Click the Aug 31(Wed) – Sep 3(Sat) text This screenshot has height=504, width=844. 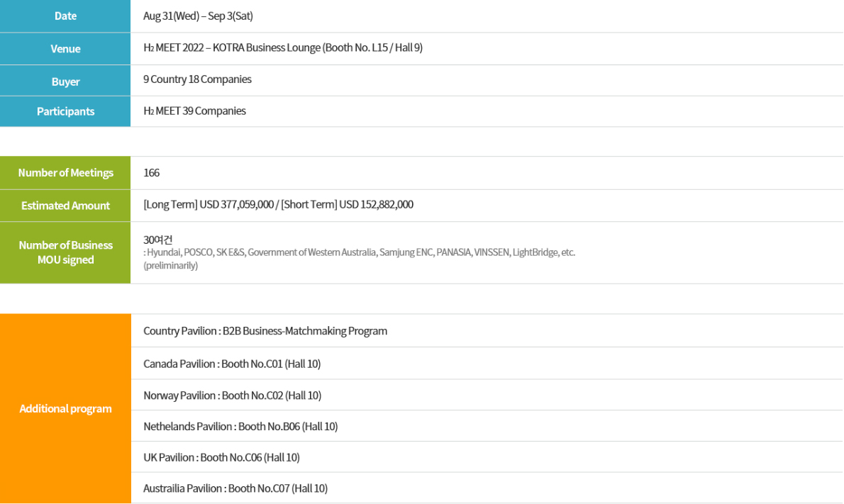pyautogui.click(x=198, y=16)
